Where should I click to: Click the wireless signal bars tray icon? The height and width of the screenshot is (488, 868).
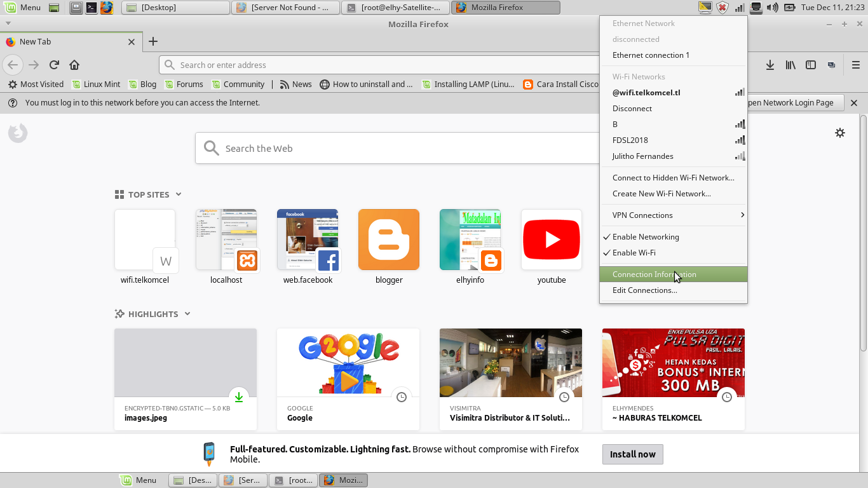point(740,8)
